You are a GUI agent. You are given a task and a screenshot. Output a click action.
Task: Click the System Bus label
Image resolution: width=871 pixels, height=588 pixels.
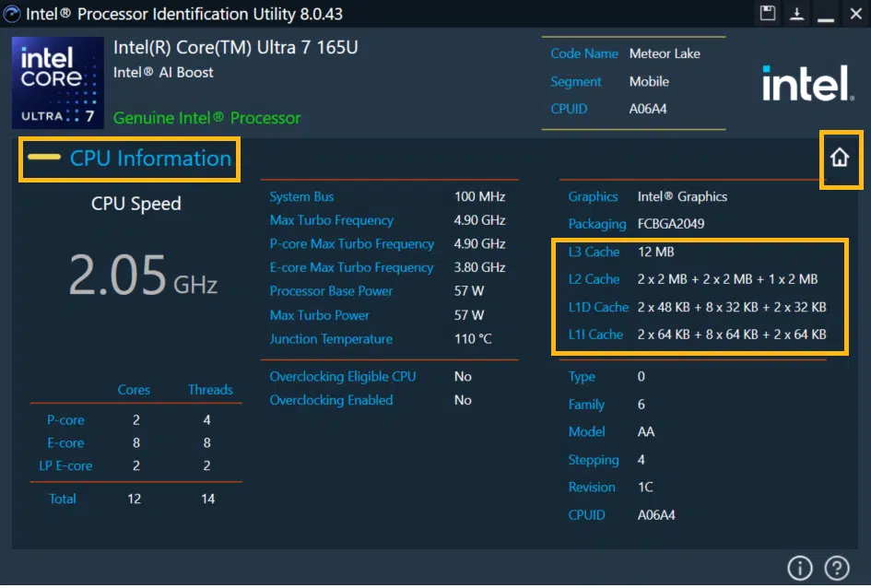(x=301, y=196)
